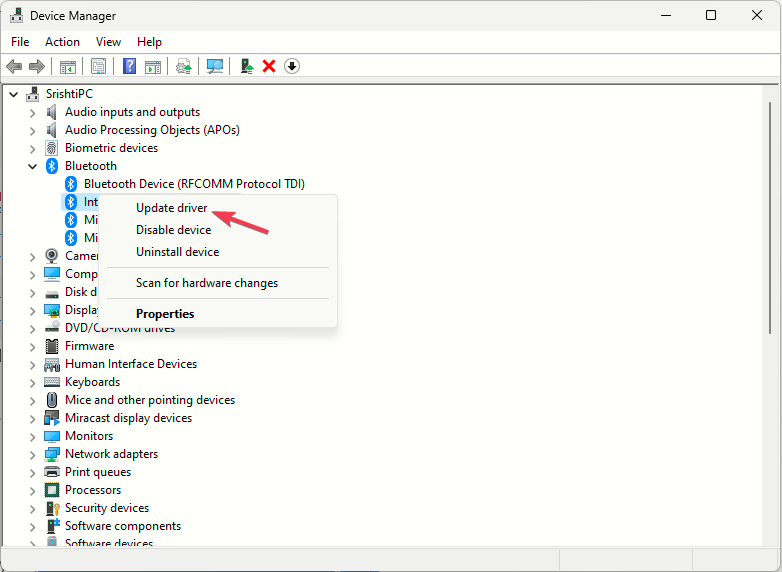Select the Miracast display devices row
Image resolution: width=782 pixels, height=572 pixels.
(x=128, y=418)
